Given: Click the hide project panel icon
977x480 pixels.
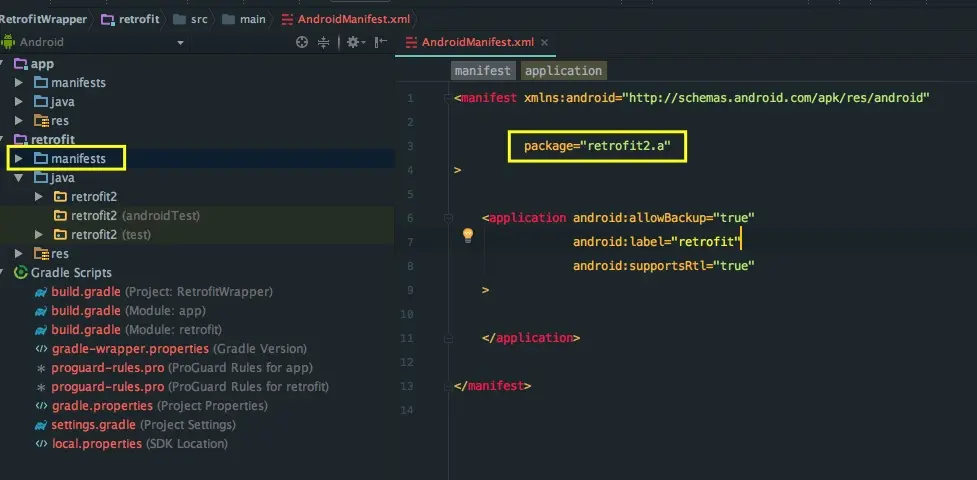Looking at the screenshot, I should tap(381, 42).
